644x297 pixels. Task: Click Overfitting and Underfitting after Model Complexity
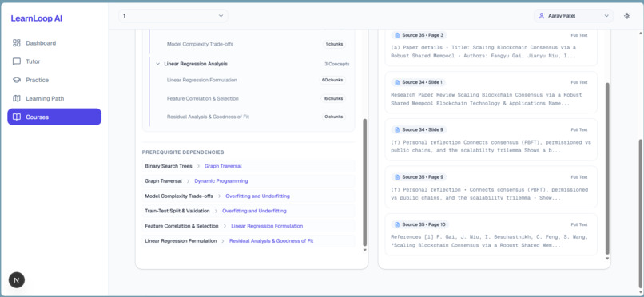coord(257,196)
